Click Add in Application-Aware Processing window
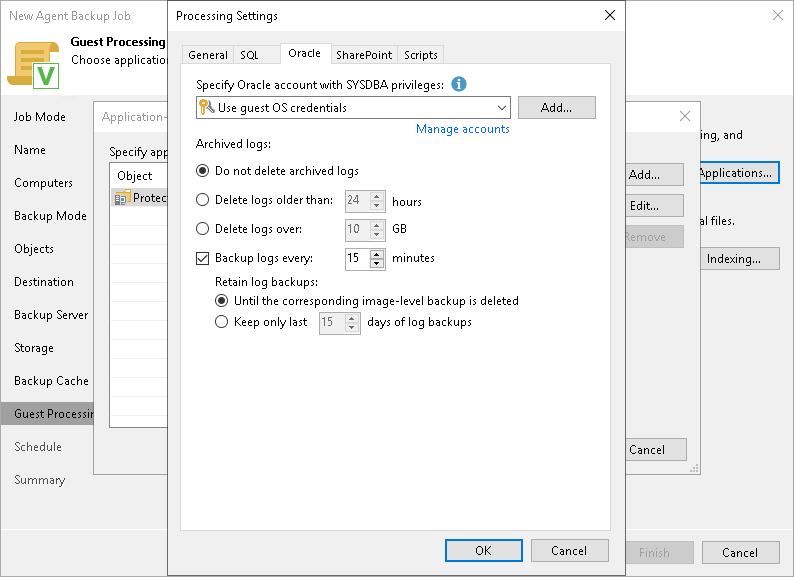 pos(654,175)
